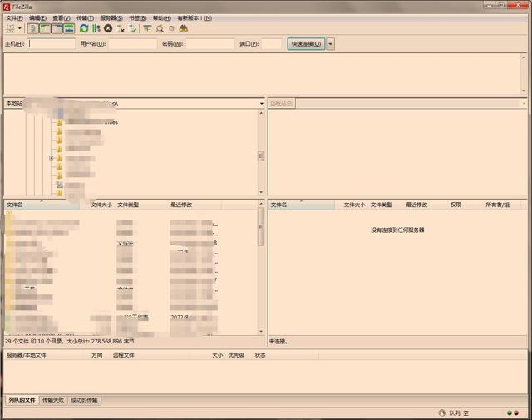Screen dimensions: 532x420
Task: Click the 没有连接到任何服务器 message text
Action: [397, 230]
